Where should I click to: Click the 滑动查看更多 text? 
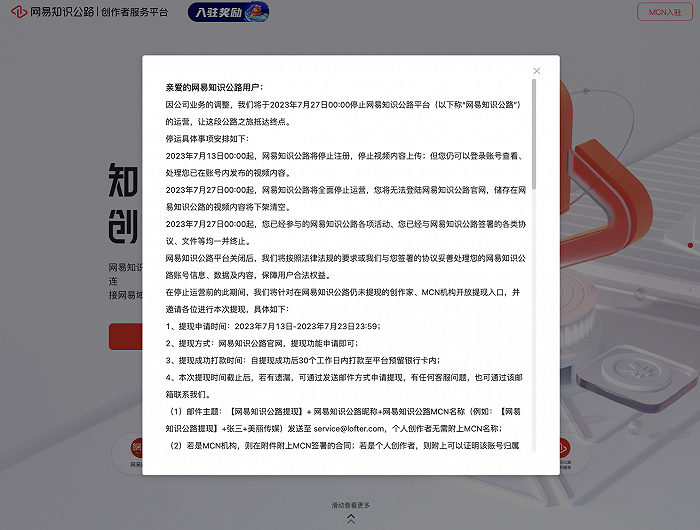tap(351, 505)
